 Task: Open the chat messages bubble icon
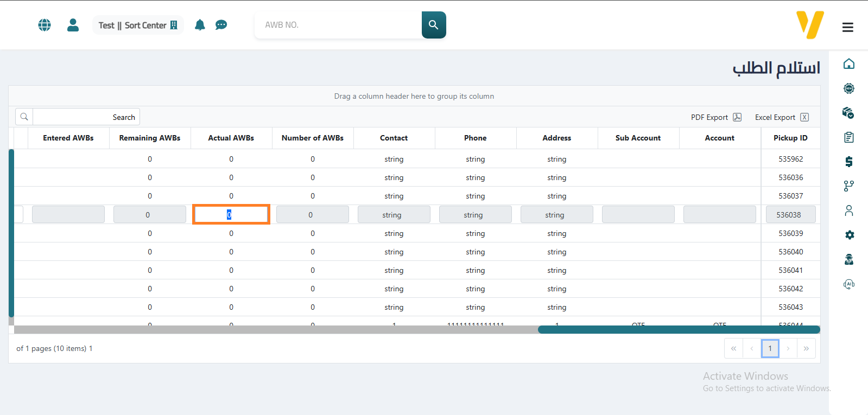click(221, 25)
